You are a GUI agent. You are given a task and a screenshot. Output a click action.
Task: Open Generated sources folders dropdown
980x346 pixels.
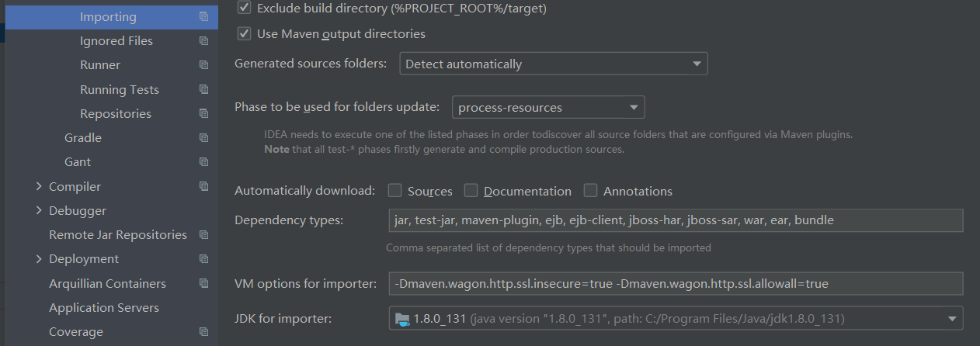[554, 64]
